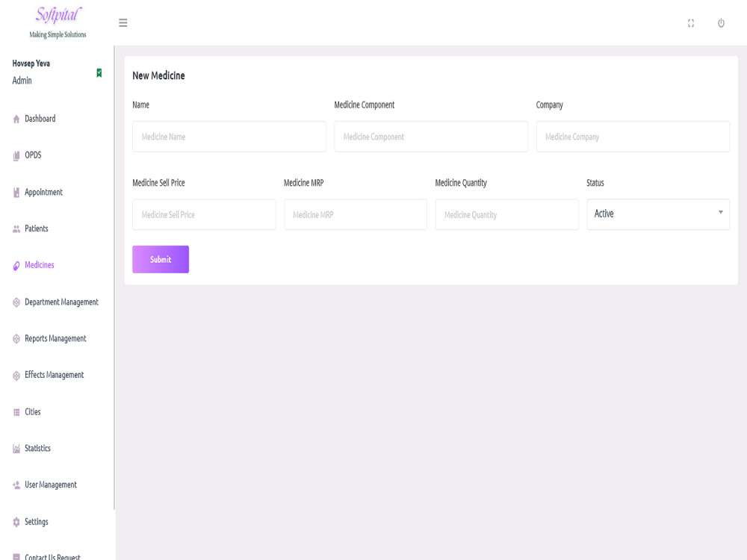
Task: Click the Medicine Quantity label
Action: point(461,183)
